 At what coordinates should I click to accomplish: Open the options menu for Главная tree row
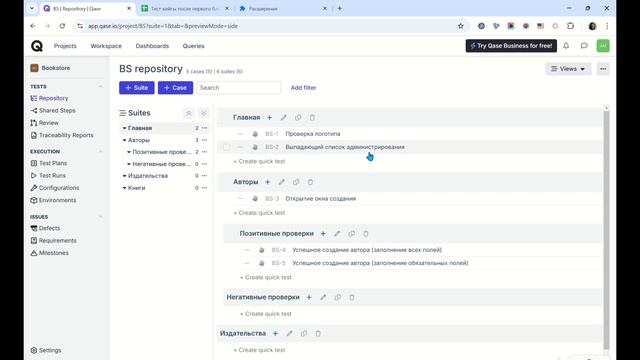click(204, 128)
